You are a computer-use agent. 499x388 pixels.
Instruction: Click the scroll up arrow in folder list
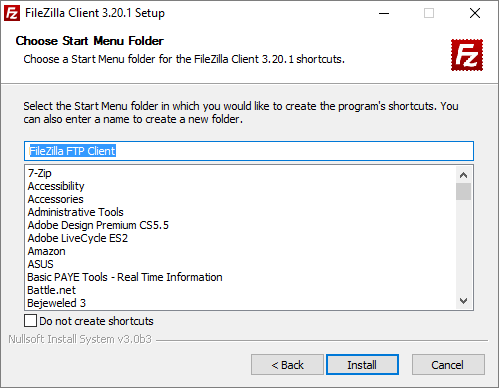(463, 175)
